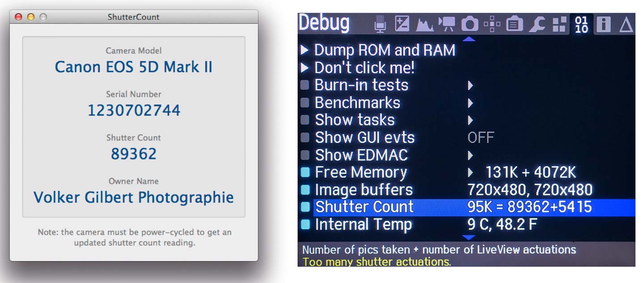The image size is (644, 283).
Task: Run Dump ROM and RAM action
Action: (x=385, y=50)
